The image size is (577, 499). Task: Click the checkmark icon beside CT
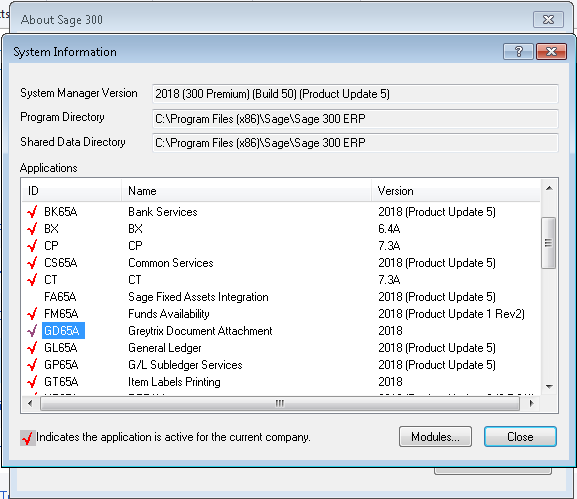pyautogui.click(x=32, y=280)
